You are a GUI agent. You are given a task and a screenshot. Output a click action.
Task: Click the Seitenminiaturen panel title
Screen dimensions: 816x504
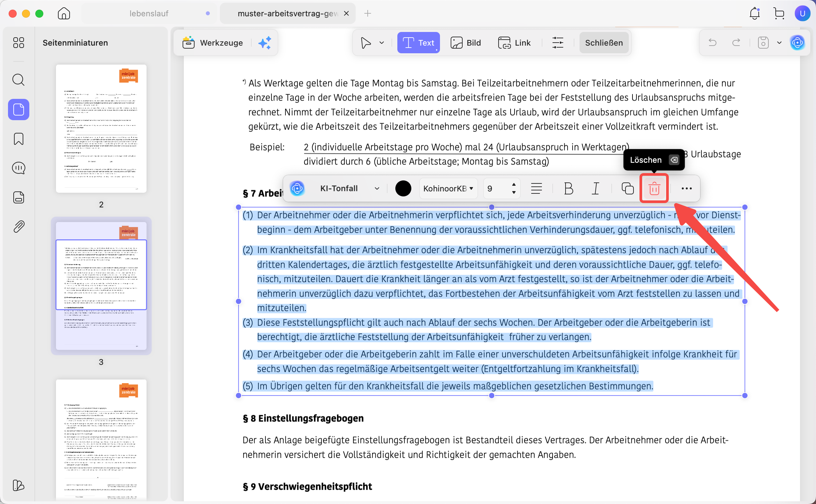pos(75,43)
